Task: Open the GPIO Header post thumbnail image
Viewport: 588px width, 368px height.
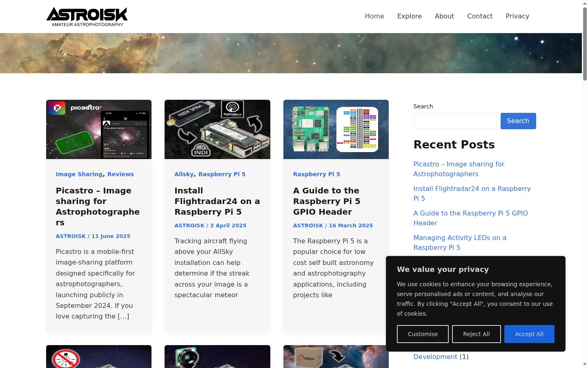Action: point(336,129)
